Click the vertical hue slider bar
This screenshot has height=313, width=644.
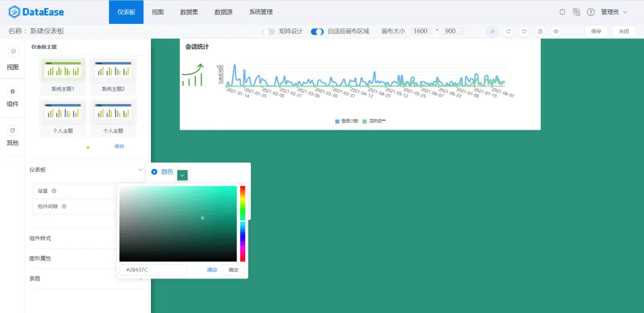click(x=243, y=224)
